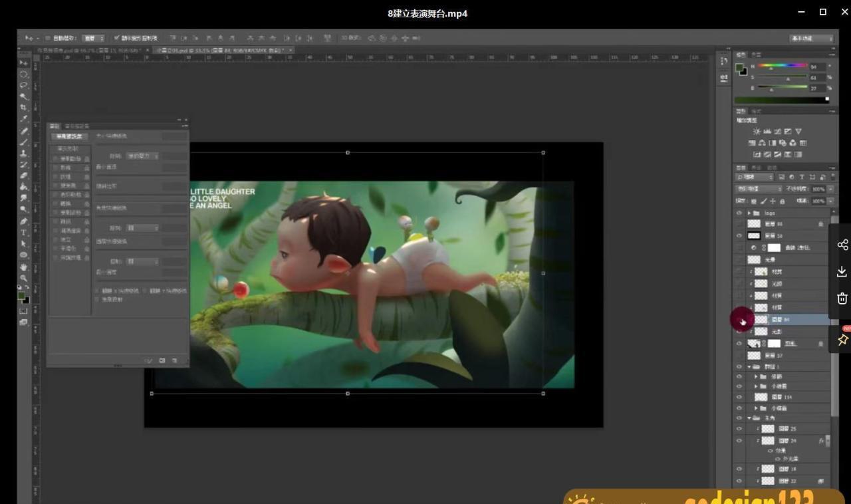Open the layer filter kind dropdown
The width and height of the screenshot is (851, 504).
pos(754,177)
